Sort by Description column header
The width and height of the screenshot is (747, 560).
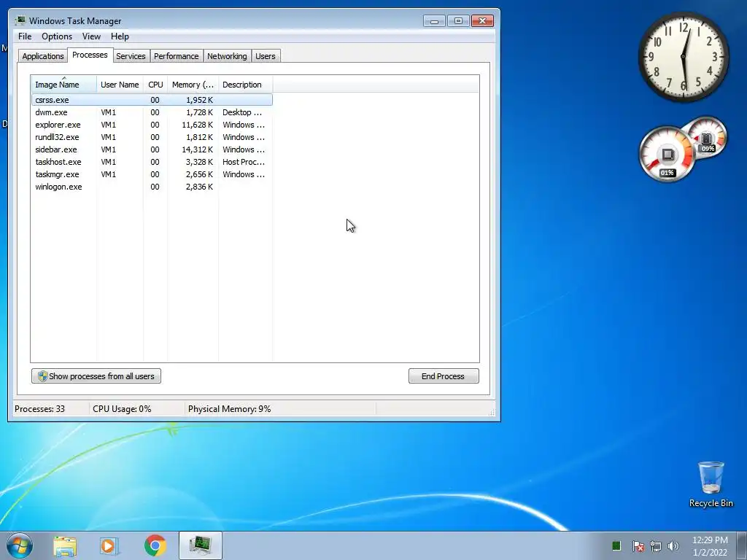[245, 85]
